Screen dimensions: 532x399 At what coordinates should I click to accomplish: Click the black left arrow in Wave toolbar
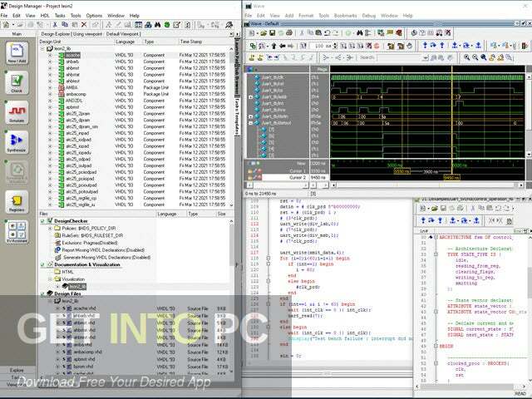pyautogui.click(x=282, y=46)
